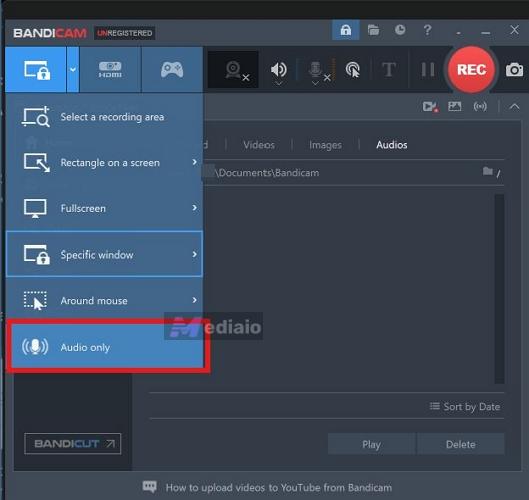Click the Play button
The height and width of the screenshot is (500, 529).
(x=371, y=444)
